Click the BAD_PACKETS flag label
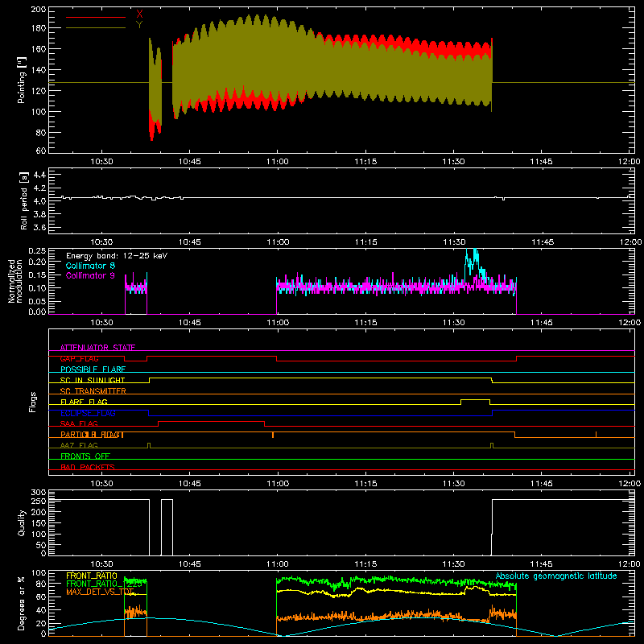Viewport: 644px width, 644px height. coord(88,467)
